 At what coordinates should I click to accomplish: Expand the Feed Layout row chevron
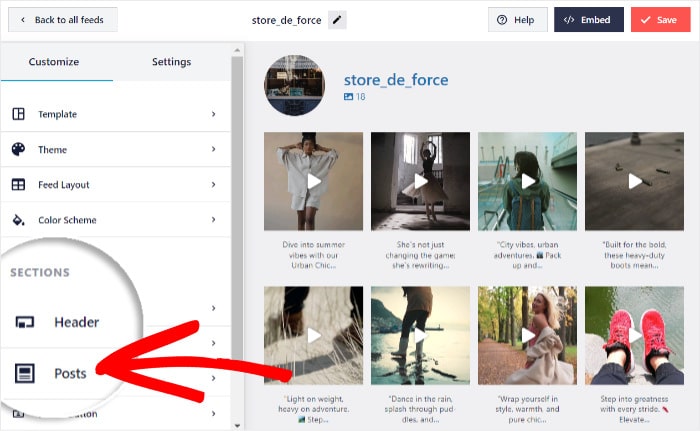[213, 184]
